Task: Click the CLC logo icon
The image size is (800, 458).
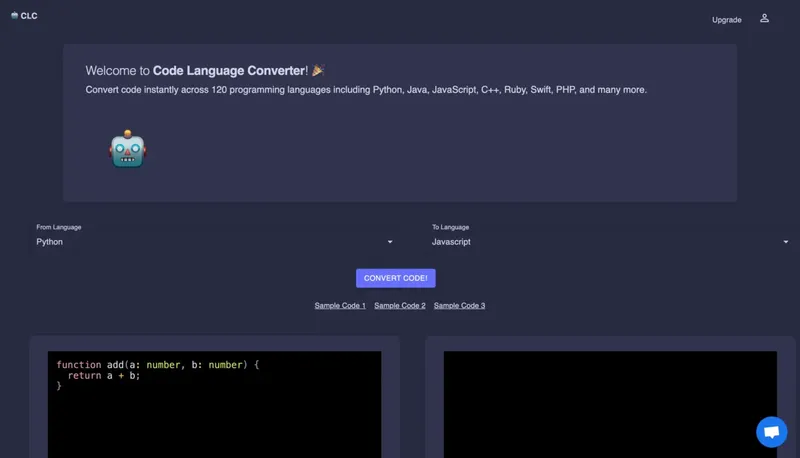Action: coord(14,16)
